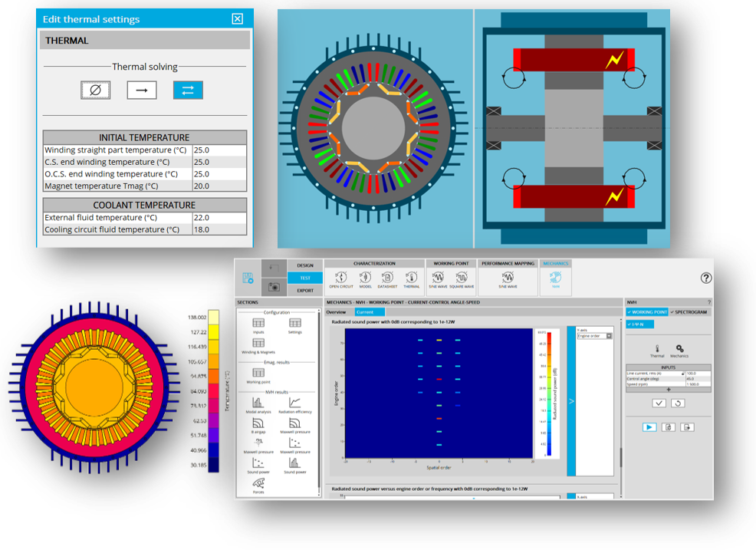Select the Square Wave working point test
The height and width of the screenshot is (550, 756).
click(x=462, y=279)
